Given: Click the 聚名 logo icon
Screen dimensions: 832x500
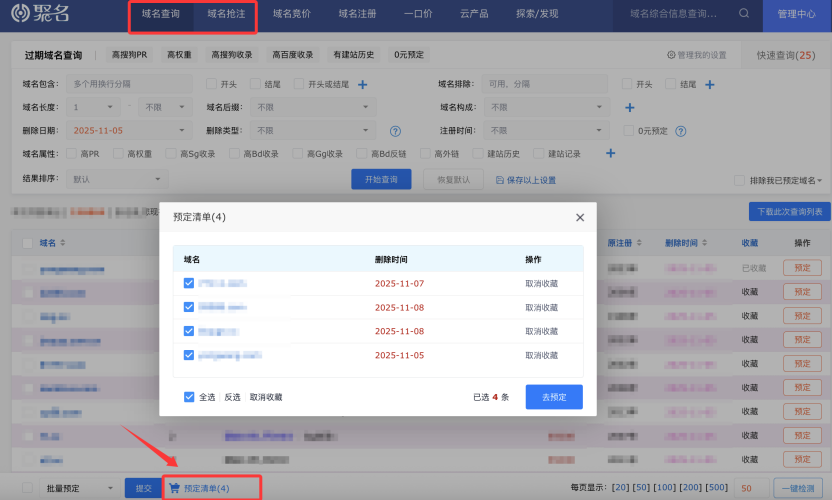Looking at the screenshot, I should tap(20, 15).
